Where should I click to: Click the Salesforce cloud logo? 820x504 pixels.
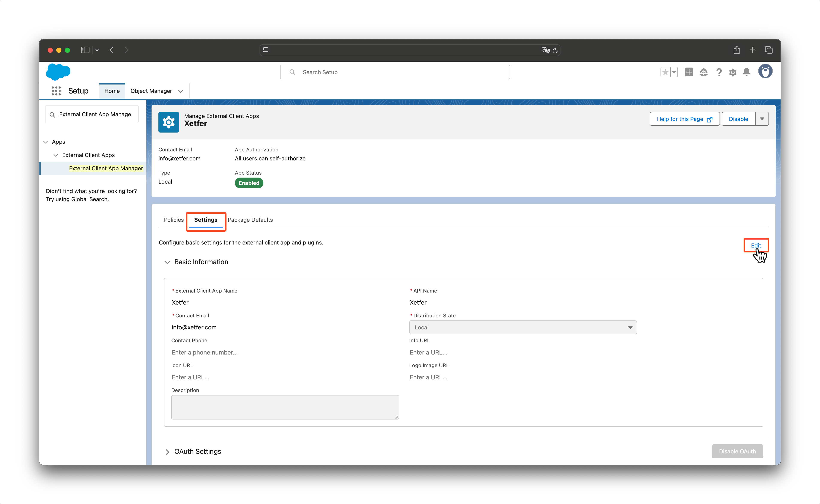58,72
